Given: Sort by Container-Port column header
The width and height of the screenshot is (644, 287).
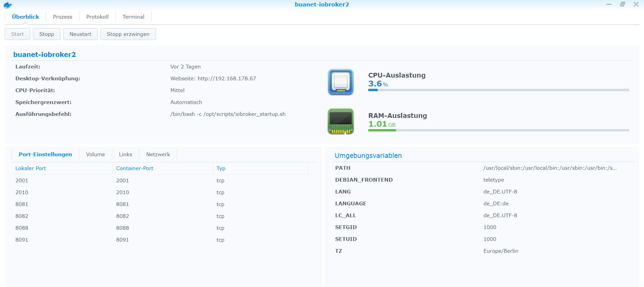Looking at the screenshot, I should [163, 168].
